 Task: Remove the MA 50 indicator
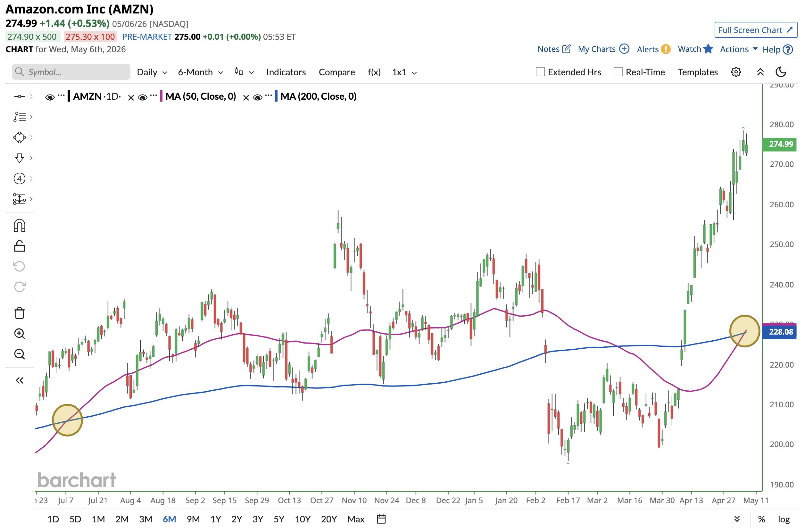coord(131,98)
